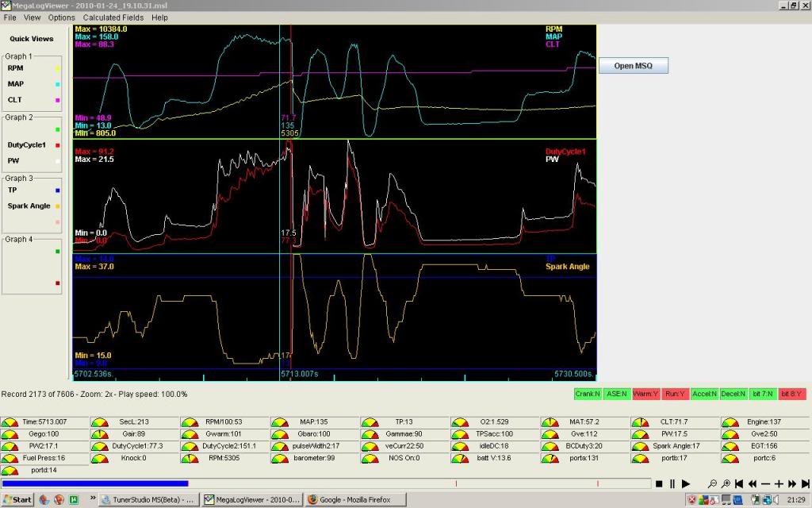This screenshot has width=812, height=508.
Task: Open the Calculated Fields menu
Action: pyautogui.click(x=113, y=17)
